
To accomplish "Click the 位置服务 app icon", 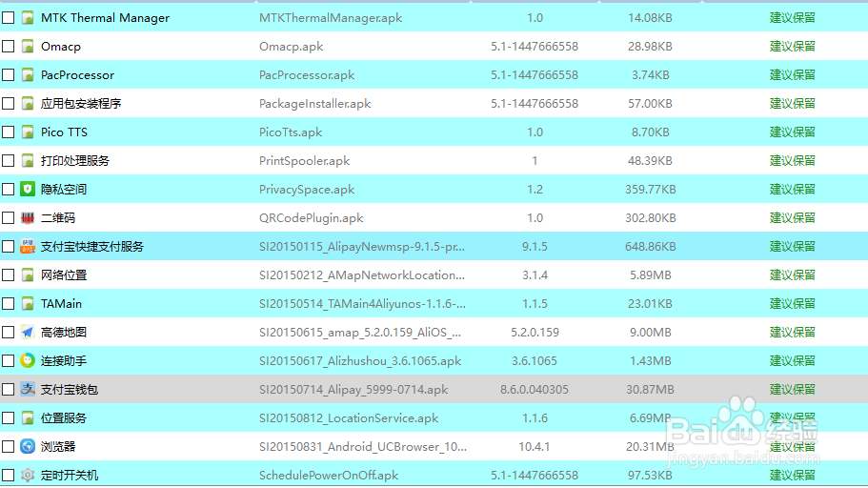I will tap(28, 418).
